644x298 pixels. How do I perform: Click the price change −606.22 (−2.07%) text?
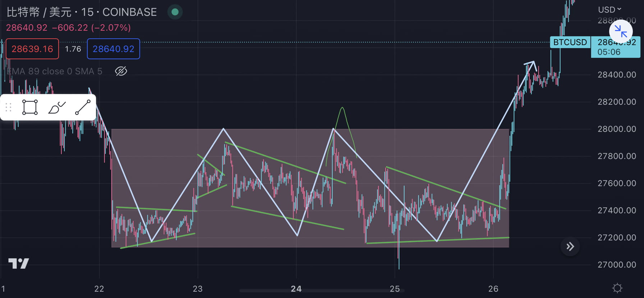91,28
